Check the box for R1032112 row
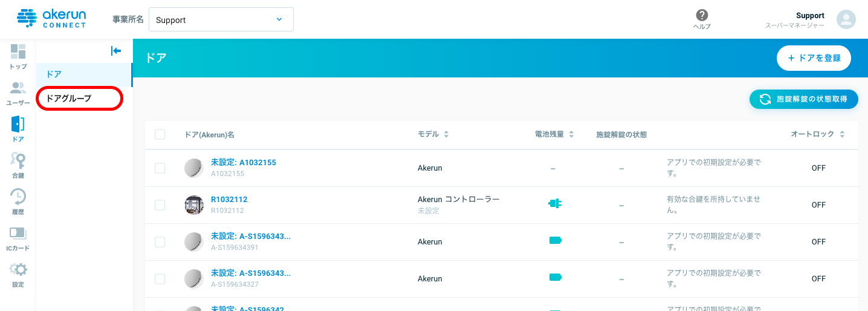 pos(160,205)
